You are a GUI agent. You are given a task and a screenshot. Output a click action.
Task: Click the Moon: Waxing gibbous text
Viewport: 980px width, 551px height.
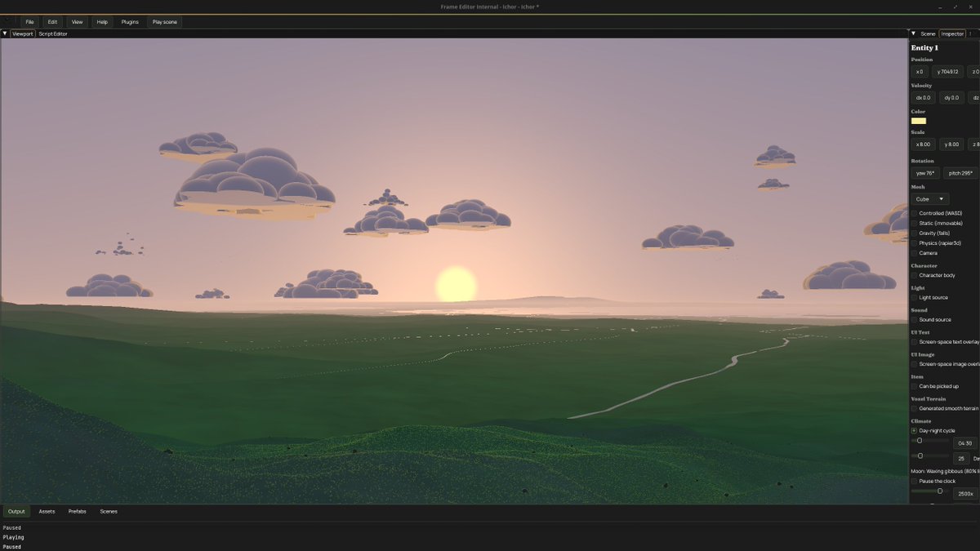(x=945, y=471)
